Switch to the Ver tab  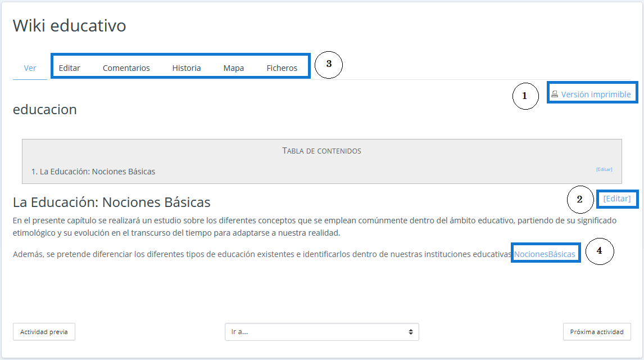[30, 68]
